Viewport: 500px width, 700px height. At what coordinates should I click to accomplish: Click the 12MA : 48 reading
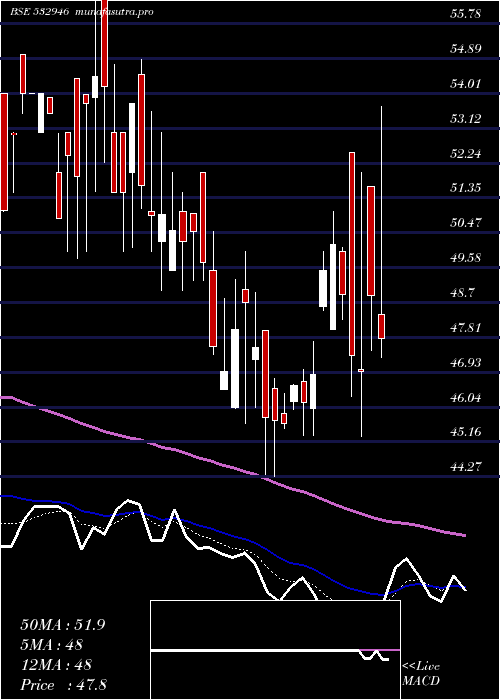pyautogui.click(x=56, y=664)
